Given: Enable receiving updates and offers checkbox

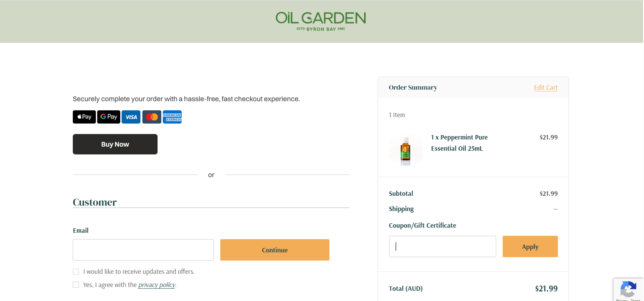Looking at the screenshot, I should 76,271.
